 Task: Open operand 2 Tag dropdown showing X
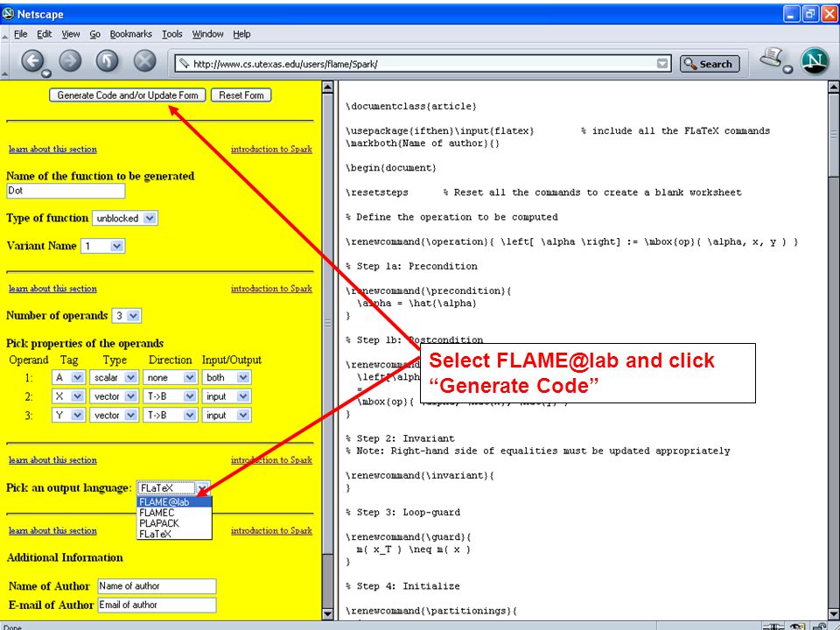click(x=68, y=396)
